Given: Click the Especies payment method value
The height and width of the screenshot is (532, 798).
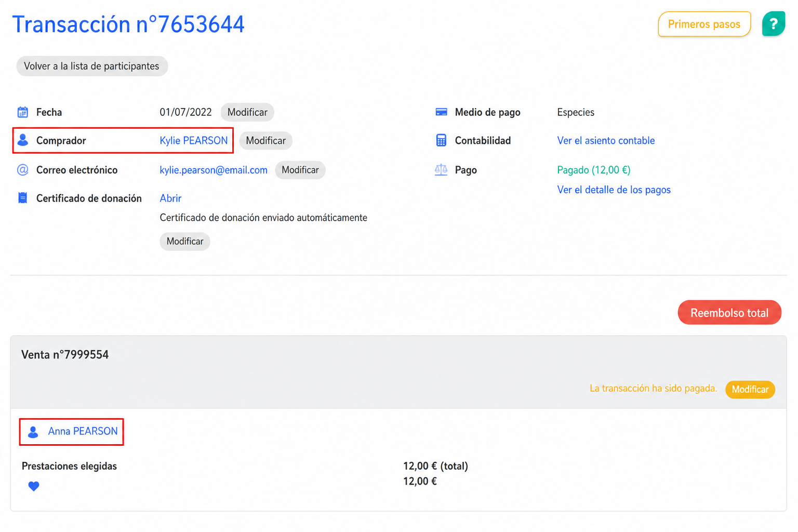Looking at the screenshot, I should [576, 112].
